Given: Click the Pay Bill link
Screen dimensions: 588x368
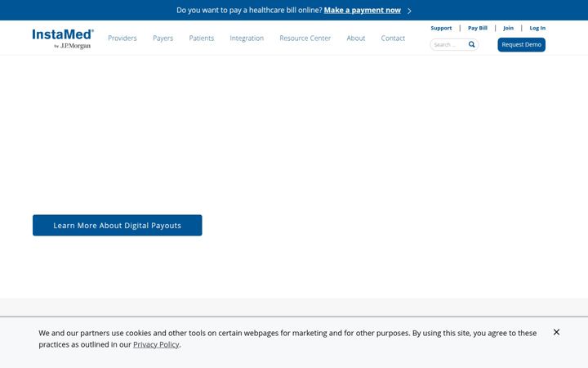Looking at the screenshot, I should (478, 28).
